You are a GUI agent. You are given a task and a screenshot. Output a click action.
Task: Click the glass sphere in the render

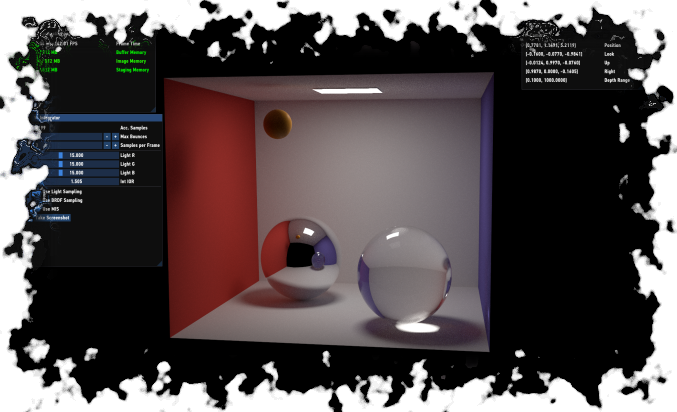[405, 274]
